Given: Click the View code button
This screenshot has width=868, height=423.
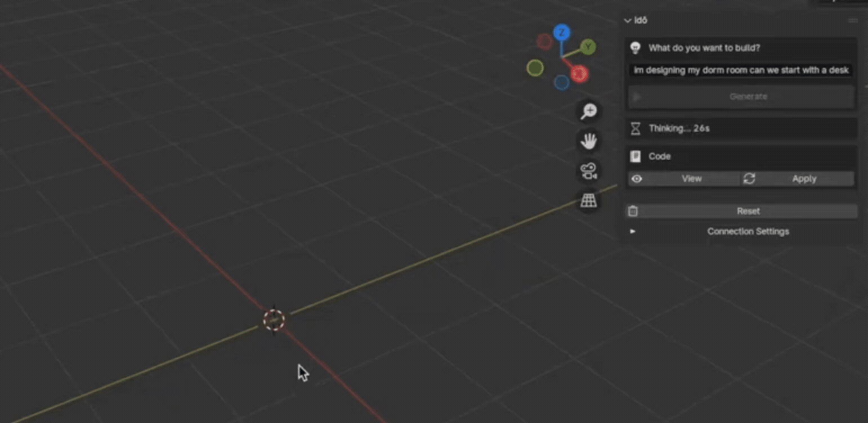Looking at the screenshot, I should click(x=684, y=179).
